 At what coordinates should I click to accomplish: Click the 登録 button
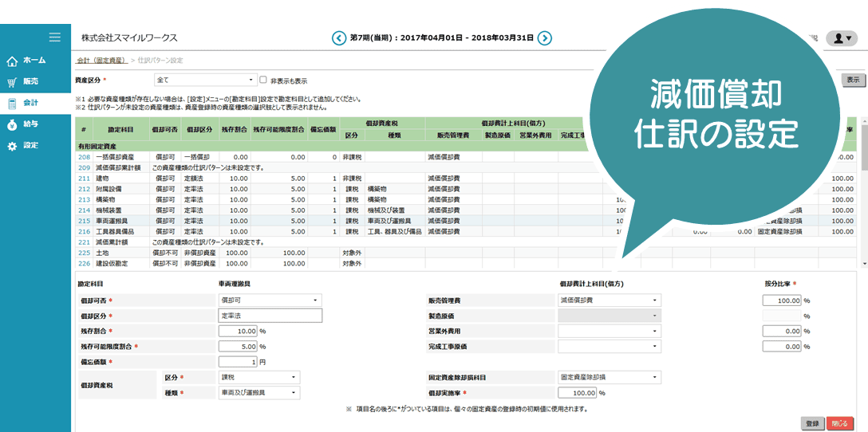click(812, 423)
